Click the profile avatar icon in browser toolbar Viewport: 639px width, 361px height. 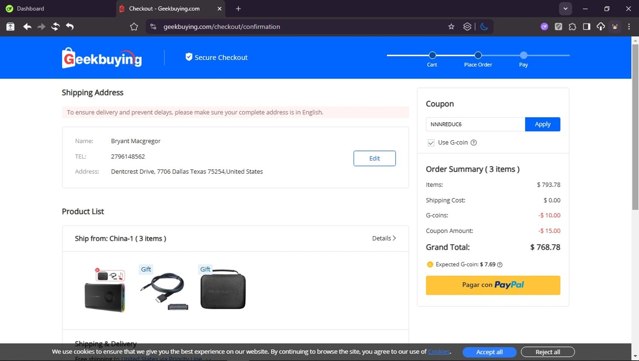(x=615, y=27)
